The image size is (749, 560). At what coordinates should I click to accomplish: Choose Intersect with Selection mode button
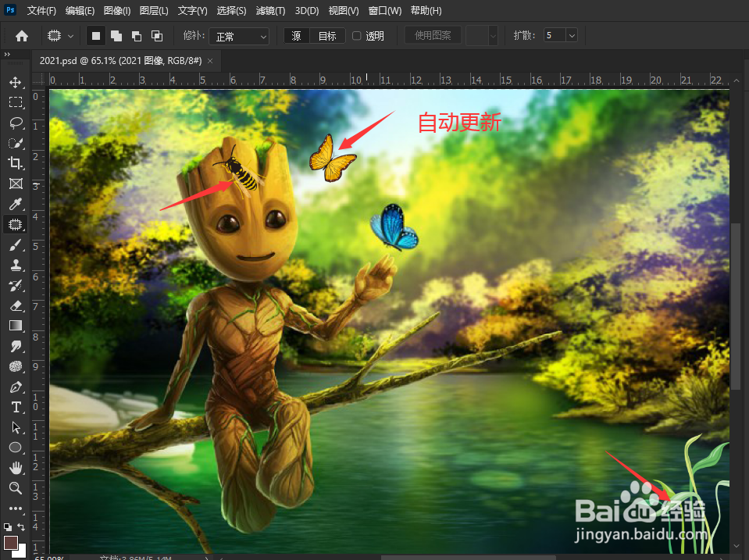pos(157,36)
